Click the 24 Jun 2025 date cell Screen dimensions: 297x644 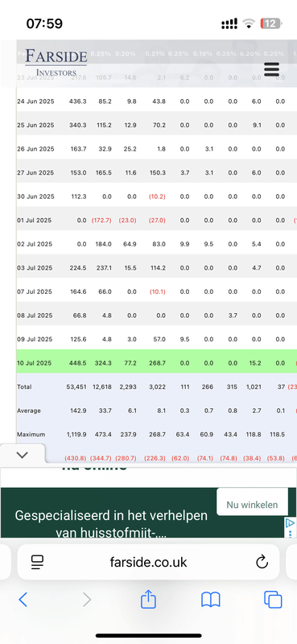point(35,101)
